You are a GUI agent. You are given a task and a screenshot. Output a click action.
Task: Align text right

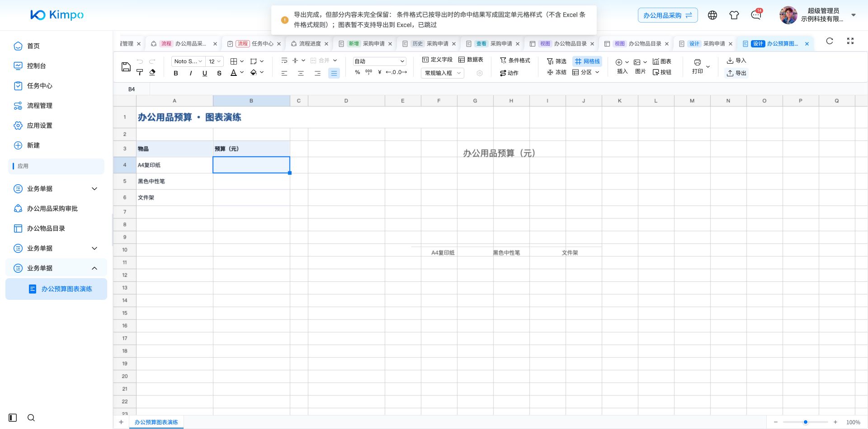tap(317, 73)
